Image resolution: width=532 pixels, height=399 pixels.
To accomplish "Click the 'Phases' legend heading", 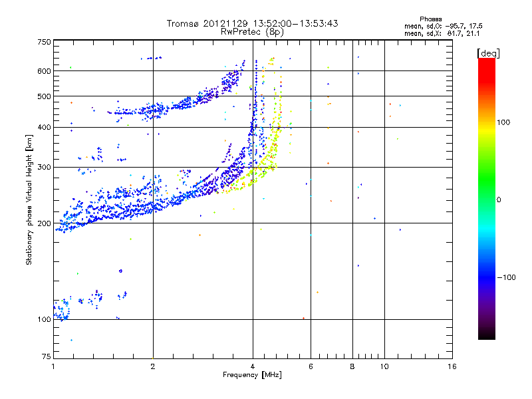I will click(x=430, y=19).
